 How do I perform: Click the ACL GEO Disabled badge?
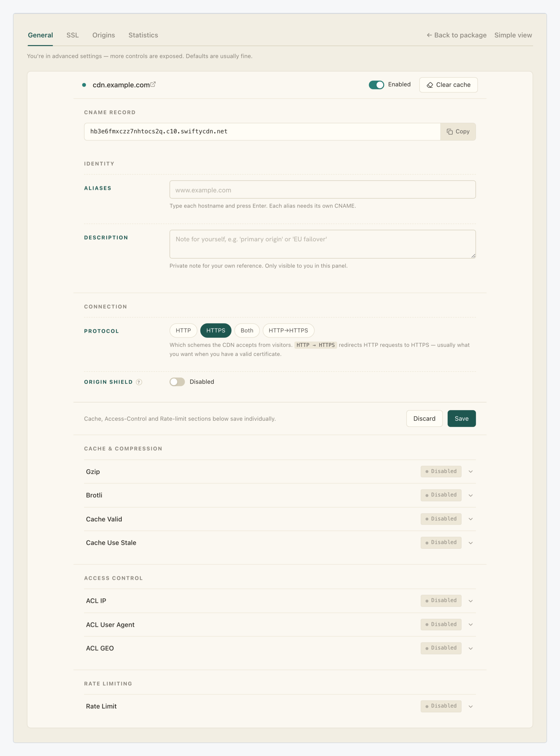click(441, 648)
